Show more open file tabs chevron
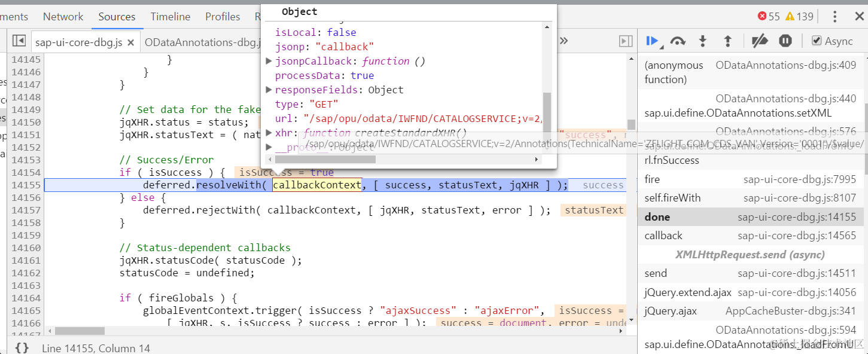Screen dimensions: 868x354 (x=564, y=41)
